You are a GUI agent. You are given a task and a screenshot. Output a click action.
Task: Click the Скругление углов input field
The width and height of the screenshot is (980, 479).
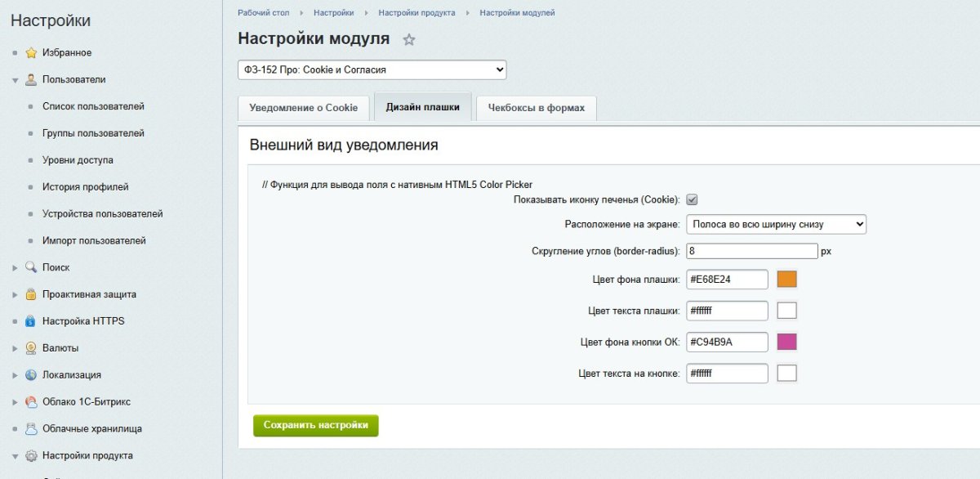tap(752, 251)
